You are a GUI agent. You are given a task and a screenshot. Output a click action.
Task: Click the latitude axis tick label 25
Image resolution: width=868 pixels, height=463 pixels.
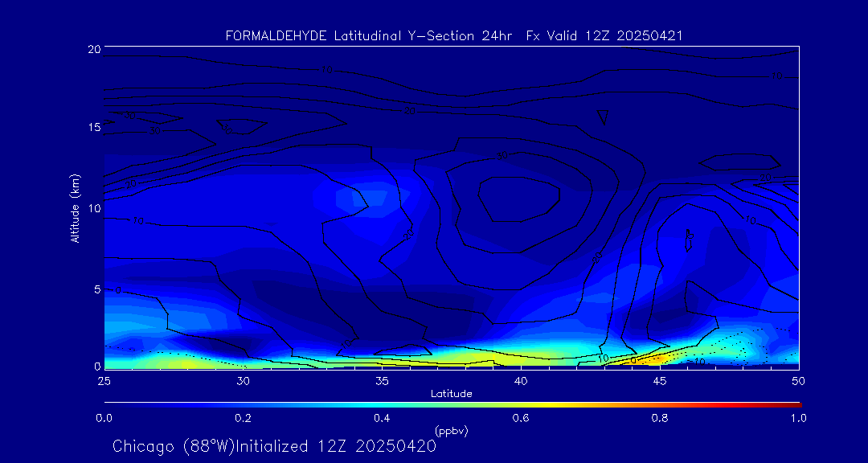[104, 381]
